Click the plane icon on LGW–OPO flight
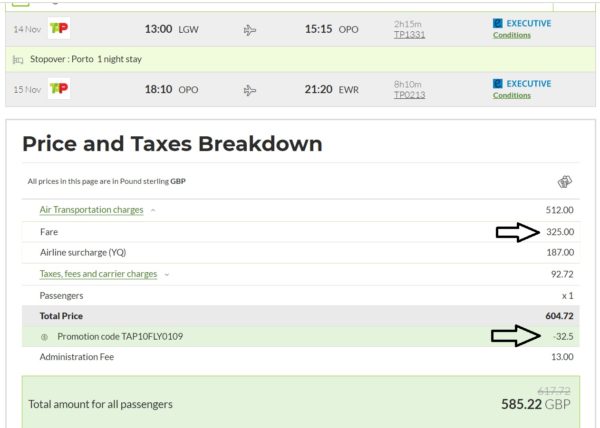Screen dimensions: 600x428 251,30
